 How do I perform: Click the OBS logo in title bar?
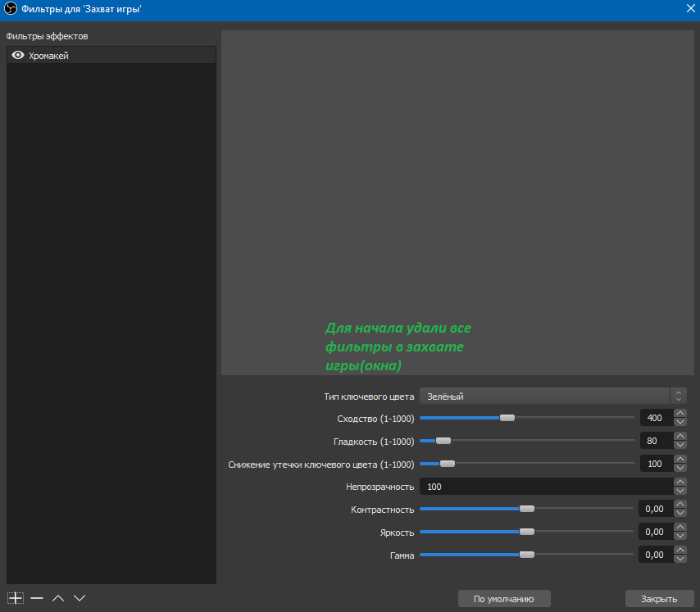coord(11,7)
